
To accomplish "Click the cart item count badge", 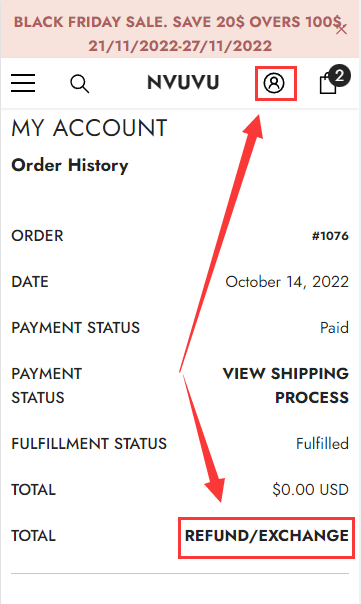I will pyautogui.click(x=339, y=75).
